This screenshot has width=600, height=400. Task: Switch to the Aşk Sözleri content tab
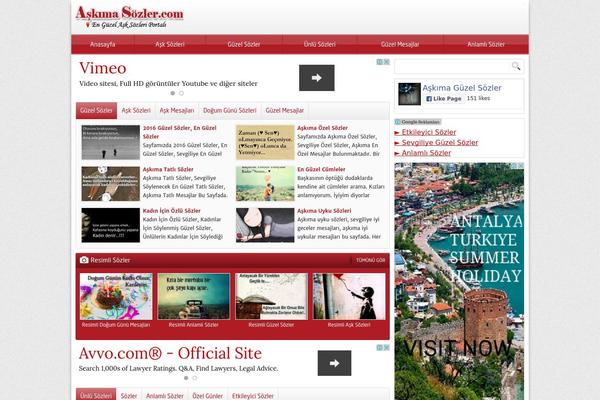(x=136, y=111)
